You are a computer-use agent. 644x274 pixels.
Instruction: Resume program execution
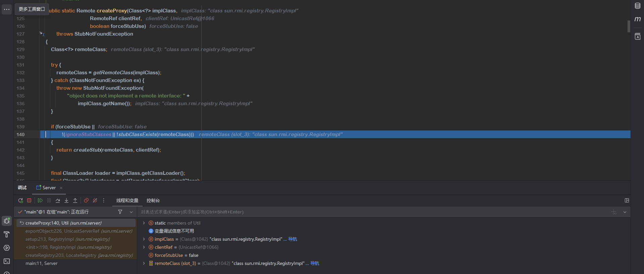[x=40, y=200]
